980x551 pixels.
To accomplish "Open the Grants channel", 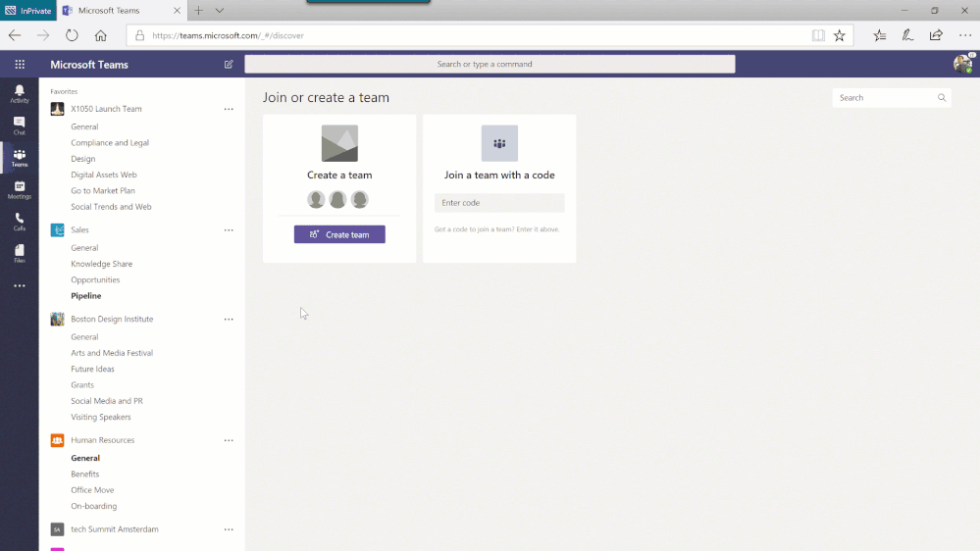I will pyautogui.click(x=82, y=385).
